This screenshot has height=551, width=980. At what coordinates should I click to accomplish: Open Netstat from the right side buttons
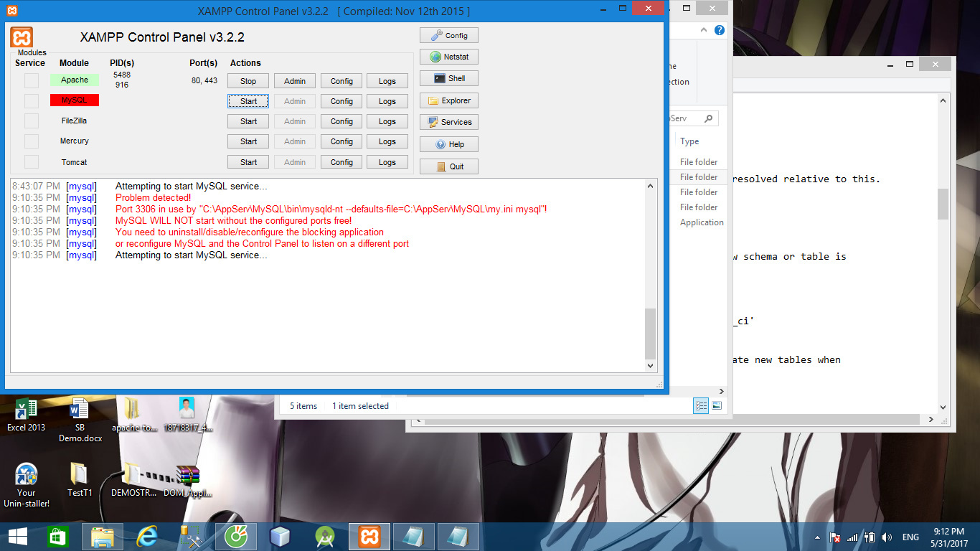coord(449,57)
